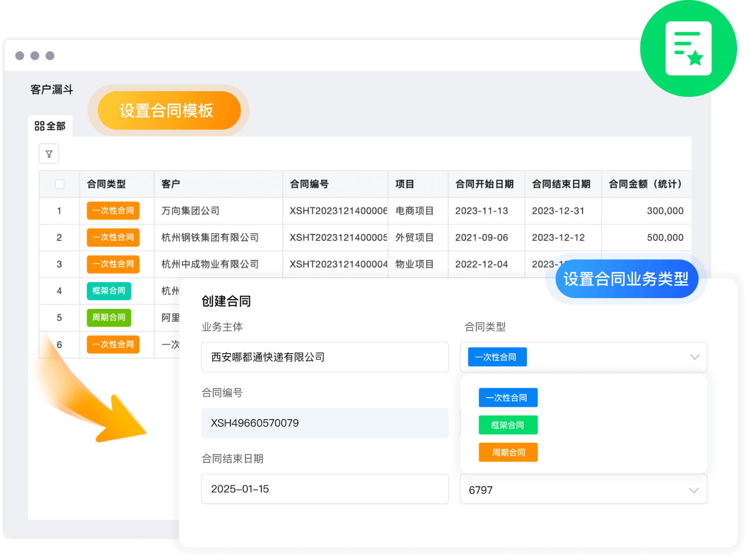The image size is (750, 560).
Task: Sort by 合同开始日期 column header
Action: click(484, 184)
